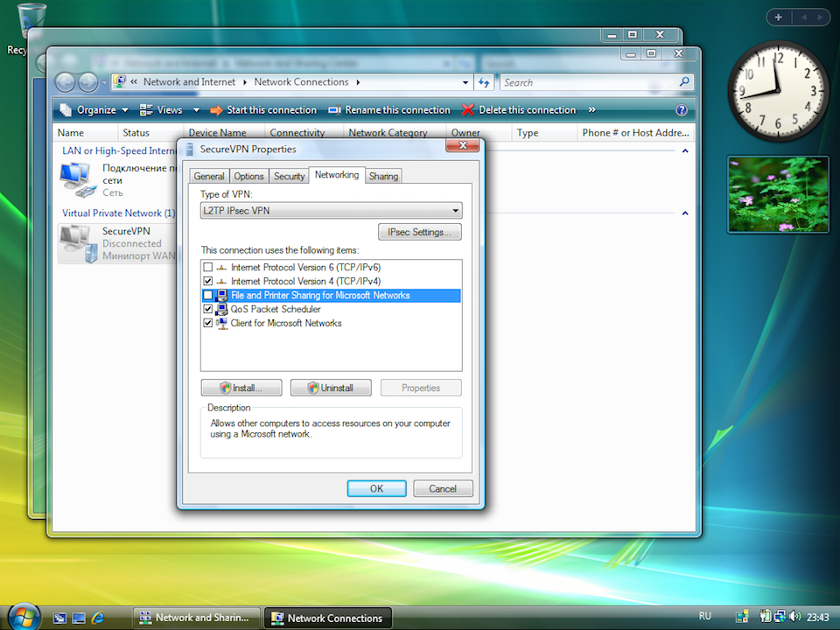Show more toolbar commands with the double chevron
The height and width of the screenshot is (630, 840).
click(x=592, y=110)
